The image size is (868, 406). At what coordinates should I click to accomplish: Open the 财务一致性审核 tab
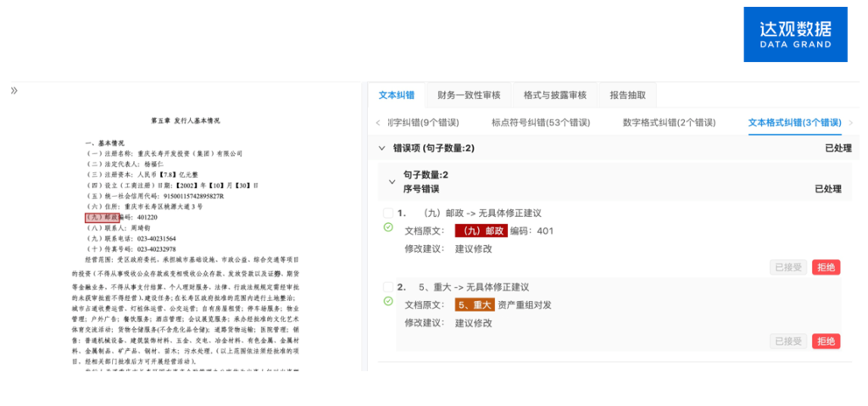pyautogui.click(x=469, y=95)
